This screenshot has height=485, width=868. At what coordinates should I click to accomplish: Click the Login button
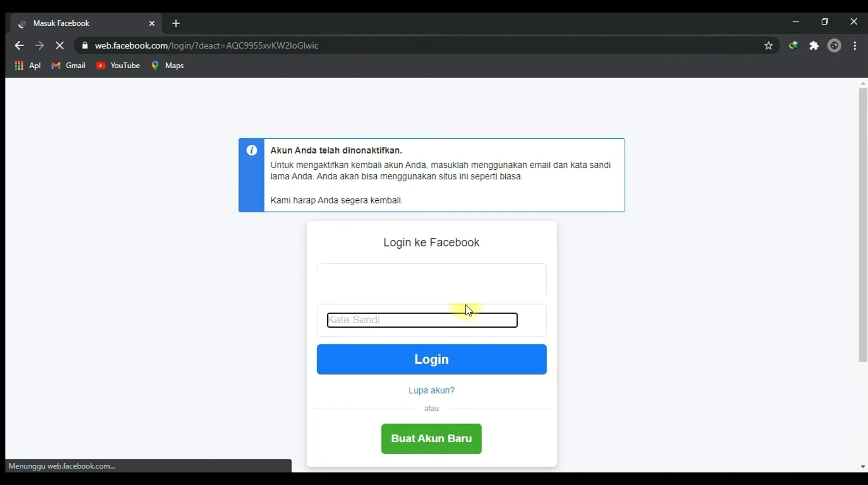pos(432,359)
